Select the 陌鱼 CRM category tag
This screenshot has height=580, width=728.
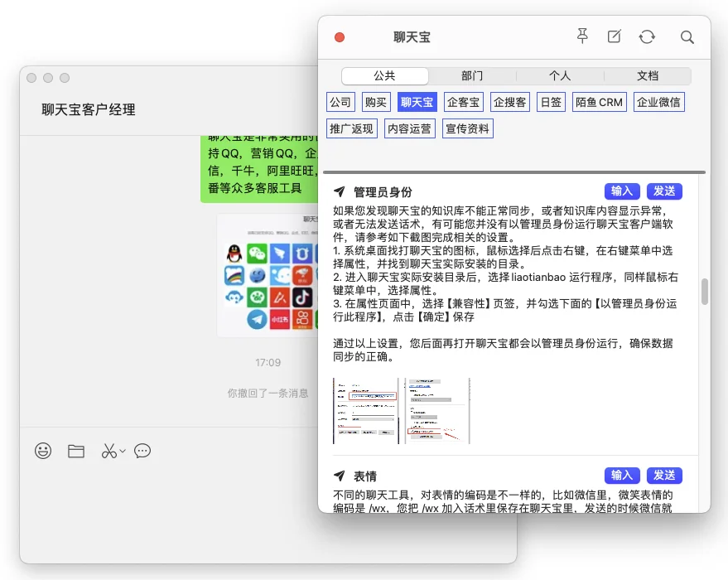(599, 102)
